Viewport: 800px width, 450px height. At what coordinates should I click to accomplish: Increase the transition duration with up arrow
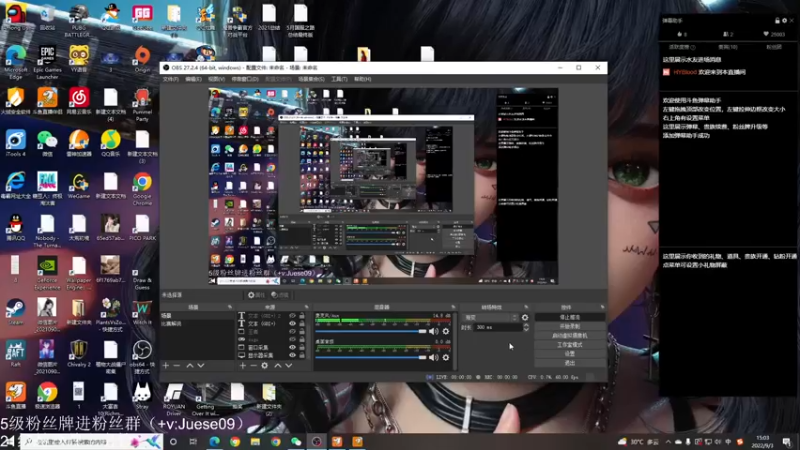(526, 325)
